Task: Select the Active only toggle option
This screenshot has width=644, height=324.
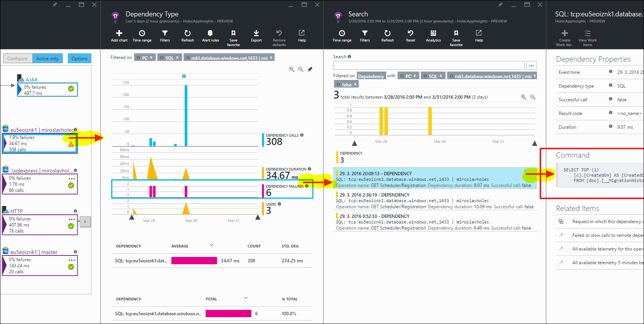Action: point(48,58)
